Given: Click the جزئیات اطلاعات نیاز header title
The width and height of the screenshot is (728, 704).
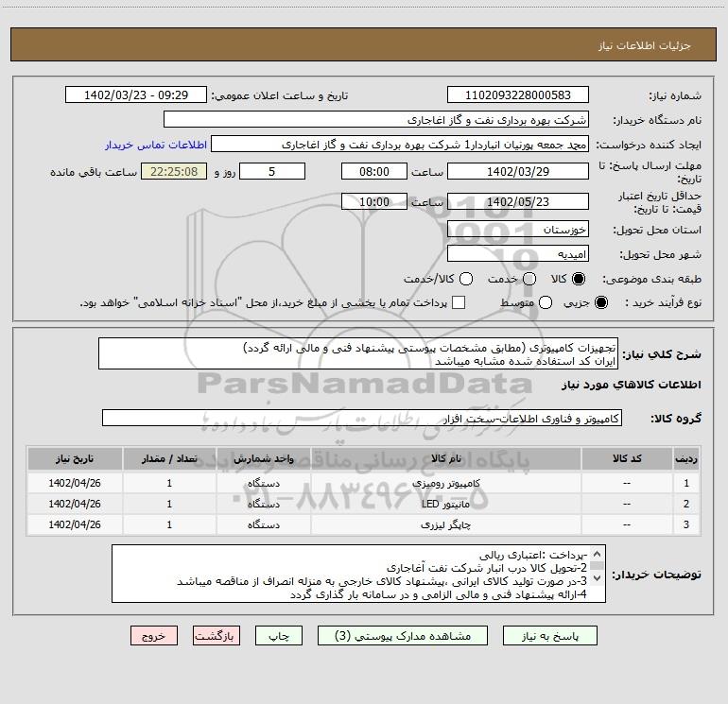Looking at the screenshot, I should (645, 45).
